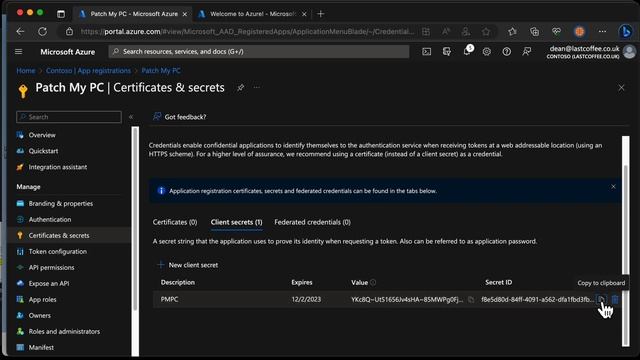The image size is (640, 360).
Task: Open portal settings gear
Action: tap(487, 52)
